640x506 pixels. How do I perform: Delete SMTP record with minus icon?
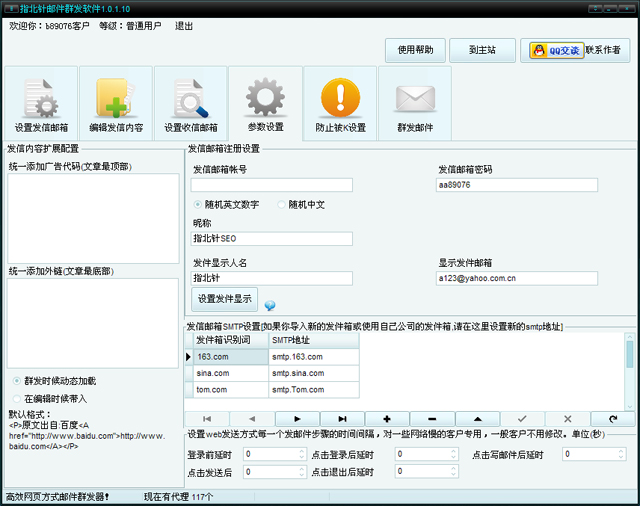(x=432, y=419)
